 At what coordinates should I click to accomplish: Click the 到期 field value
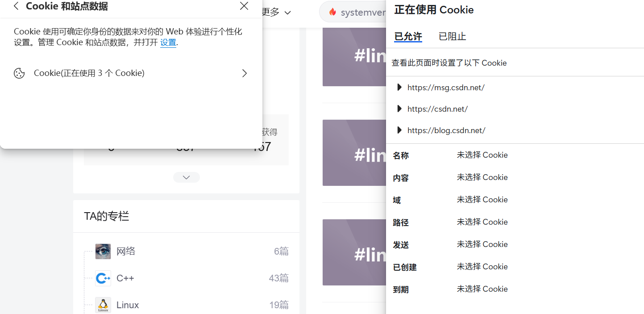pos(482,289)
